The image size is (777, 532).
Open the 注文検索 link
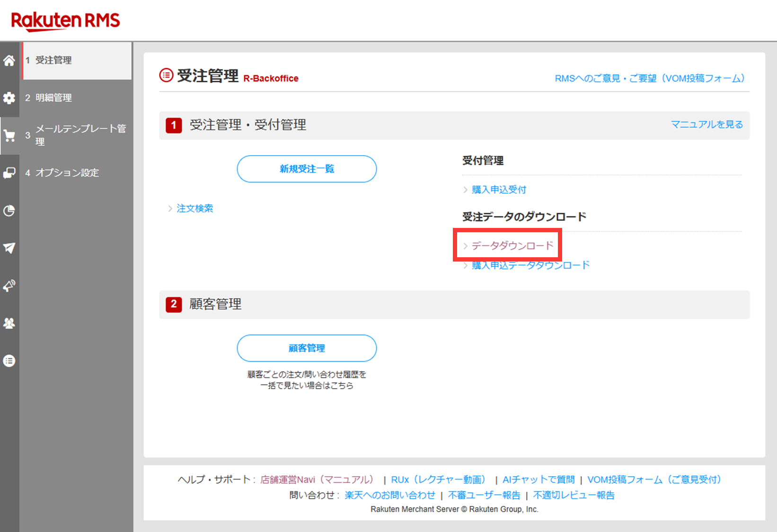194,209
